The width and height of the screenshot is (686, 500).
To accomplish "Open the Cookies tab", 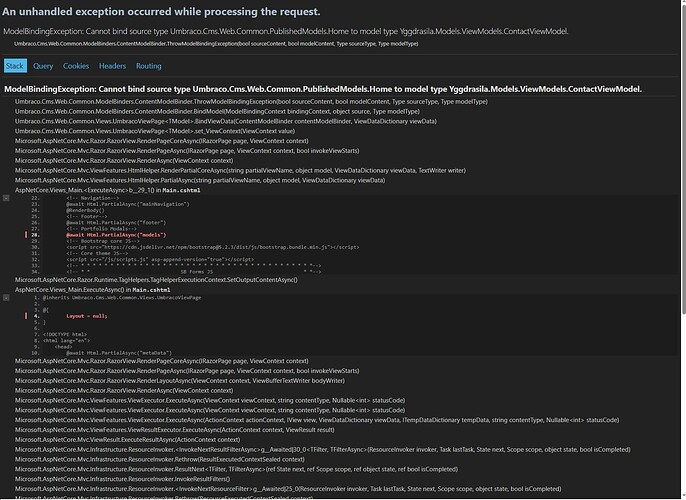I will click(x=76, y=66).
